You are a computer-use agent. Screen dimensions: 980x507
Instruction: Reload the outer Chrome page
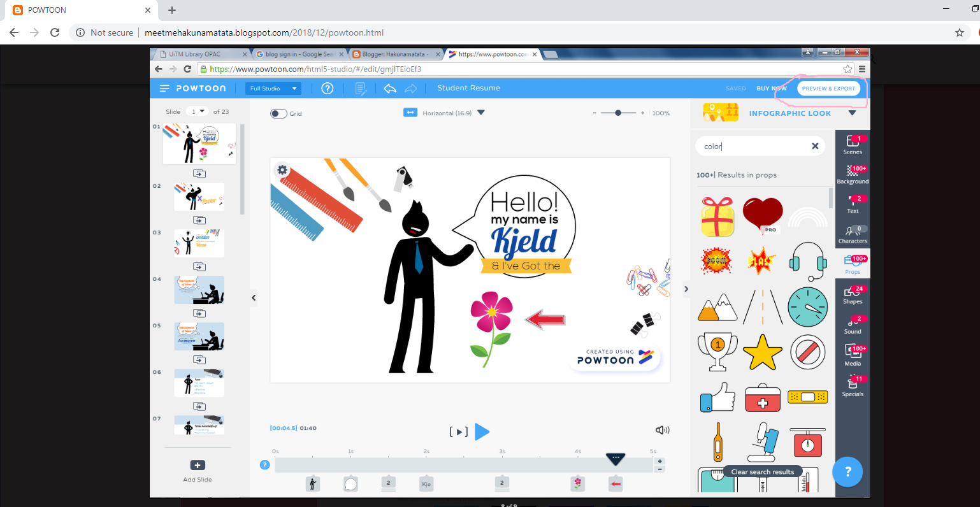tap(55, 32)
